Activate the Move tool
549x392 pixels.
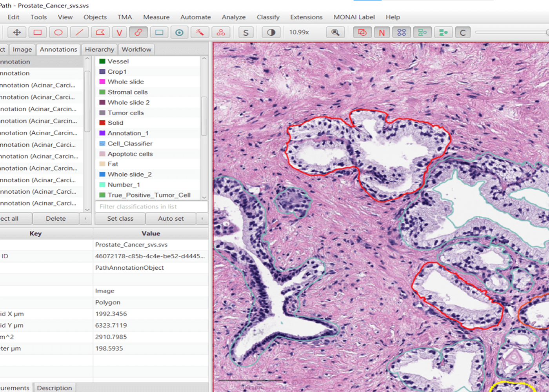[16, 32]
